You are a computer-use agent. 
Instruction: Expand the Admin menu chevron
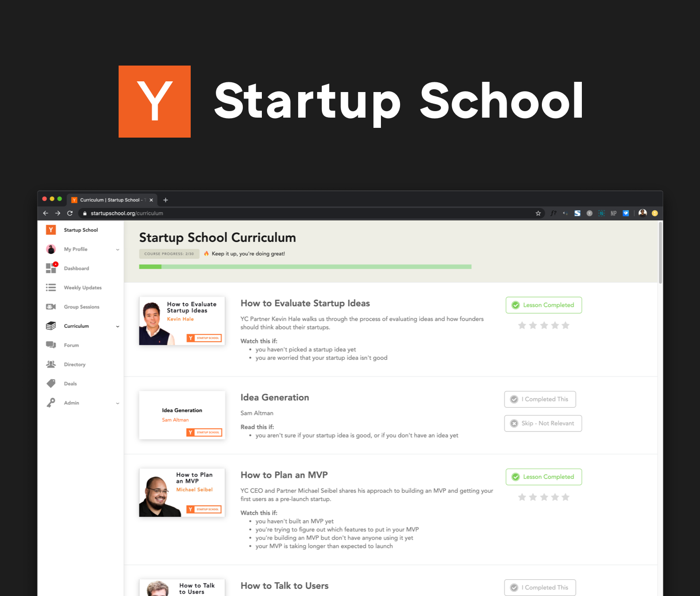pos(118,403)
